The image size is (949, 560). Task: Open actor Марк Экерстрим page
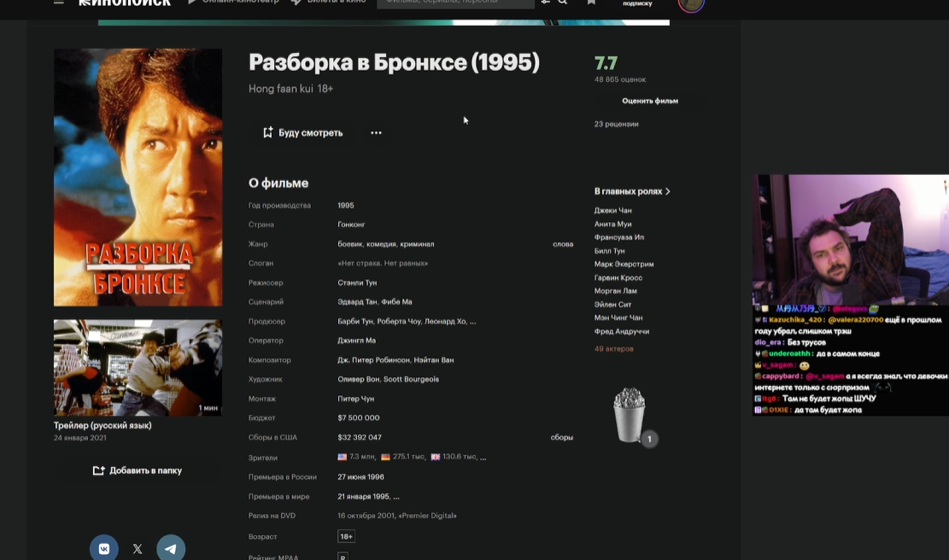(624, 264)
